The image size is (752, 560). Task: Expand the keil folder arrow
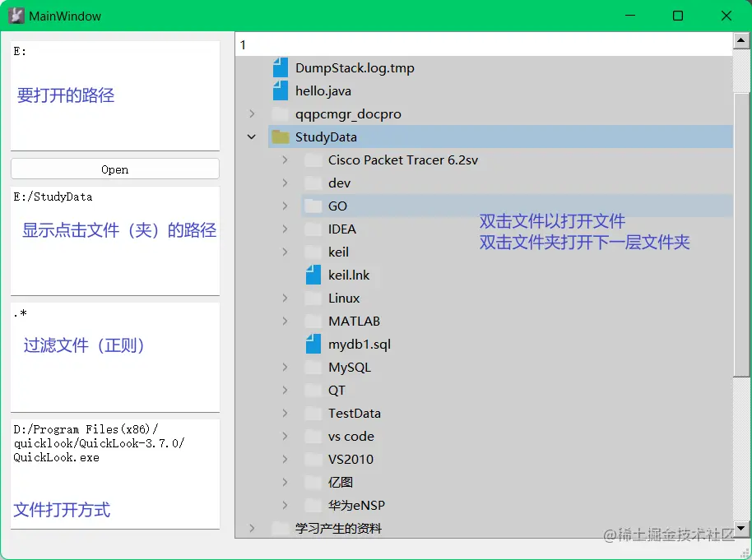coord(285,252)
